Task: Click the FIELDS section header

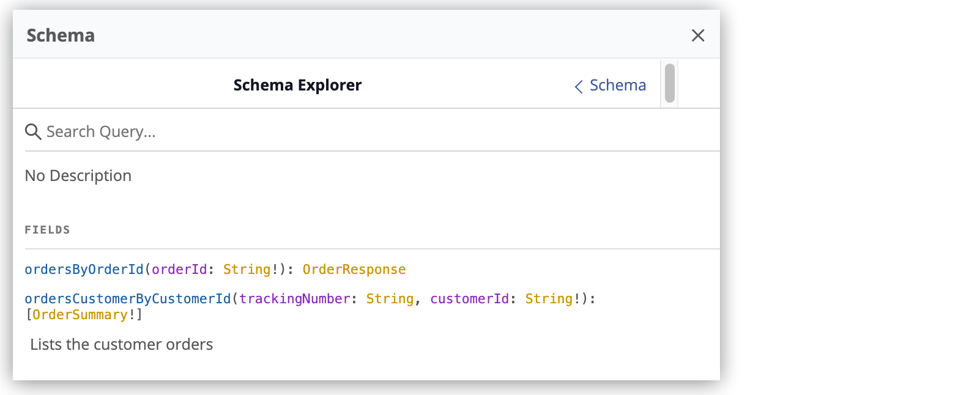Action: tap(47, 229)
